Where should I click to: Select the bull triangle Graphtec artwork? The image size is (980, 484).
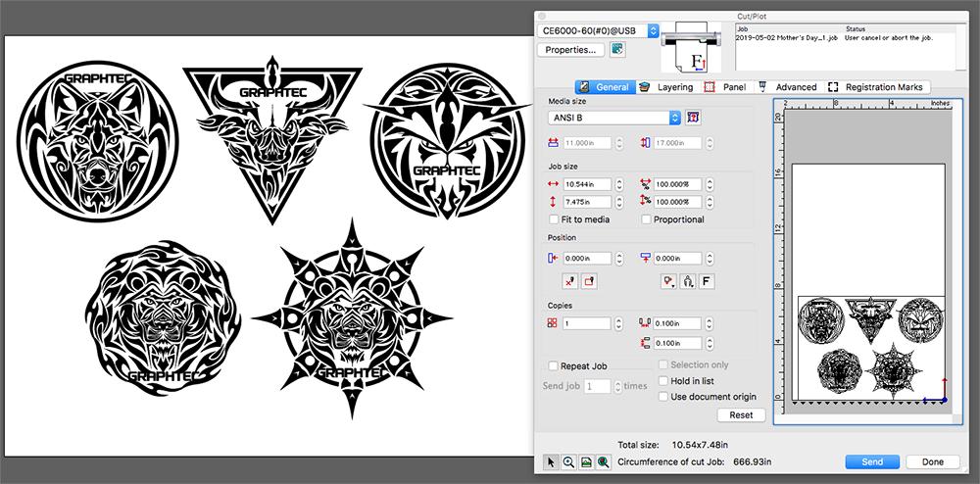[271, 140]
